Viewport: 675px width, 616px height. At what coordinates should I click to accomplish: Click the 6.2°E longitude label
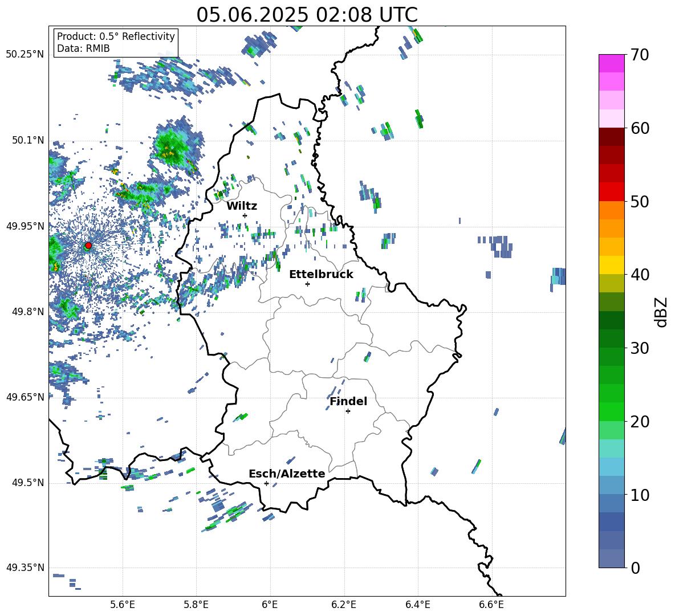(344, 605)
